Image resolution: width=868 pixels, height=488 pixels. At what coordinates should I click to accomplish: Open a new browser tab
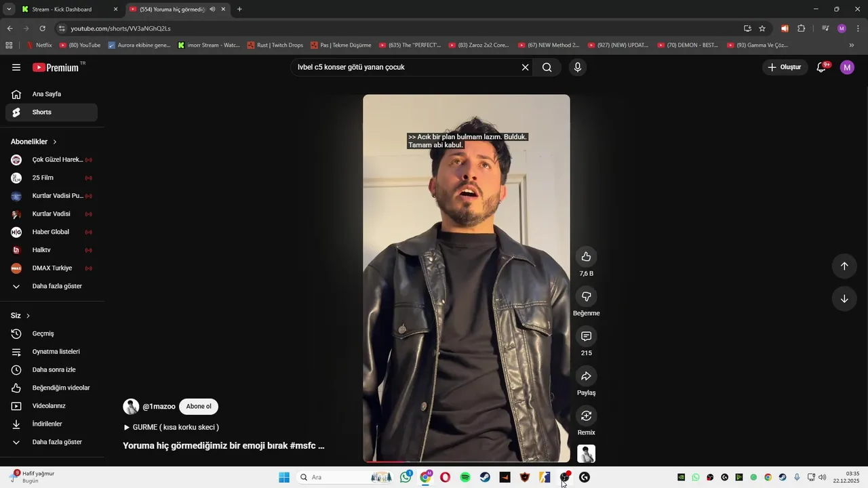pos(239,9)
